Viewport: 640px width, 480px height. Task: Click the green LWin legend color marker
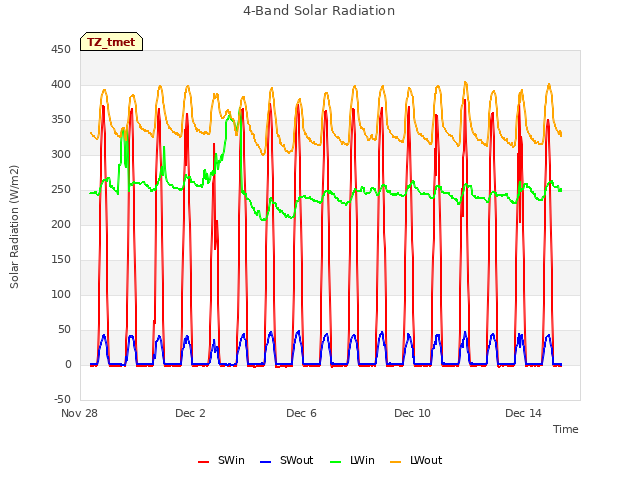(336, 462)
